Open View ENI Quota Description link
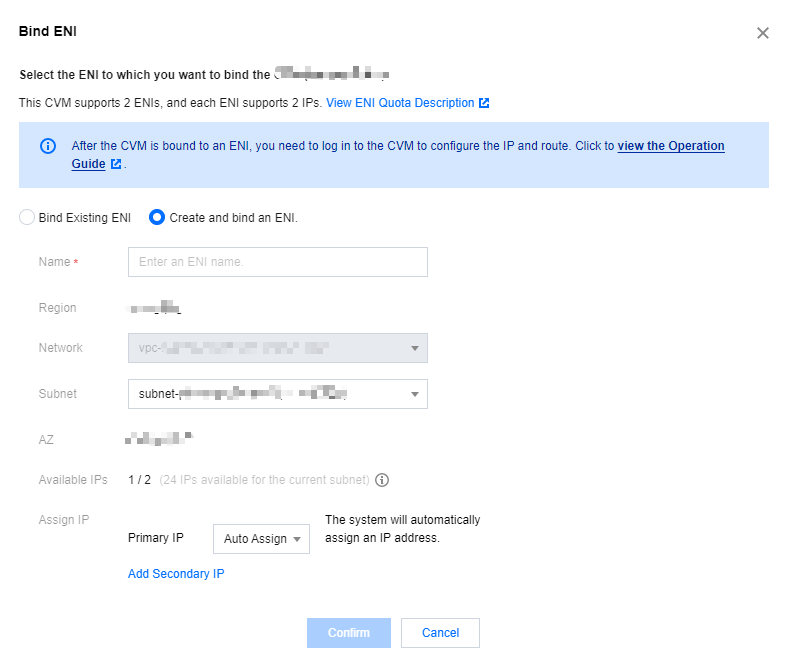This screenshot has width=787, height=664. tap(400, 103)
